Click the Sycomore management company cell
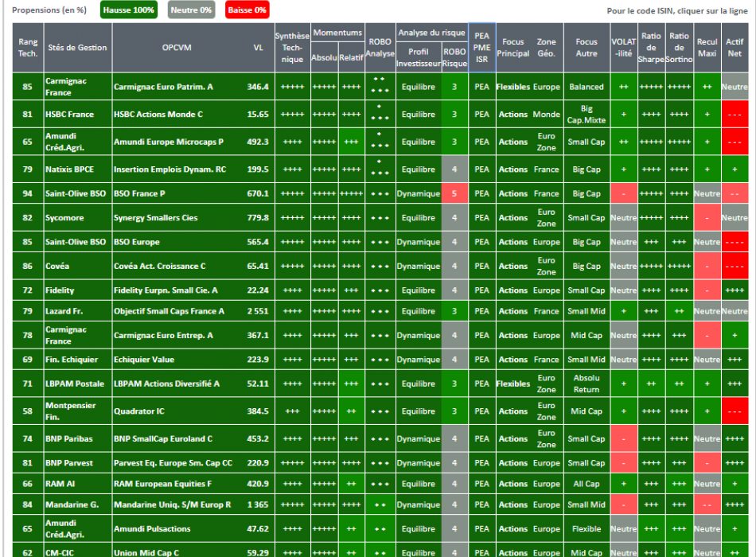The image size is (756, 557). point(78,217)
